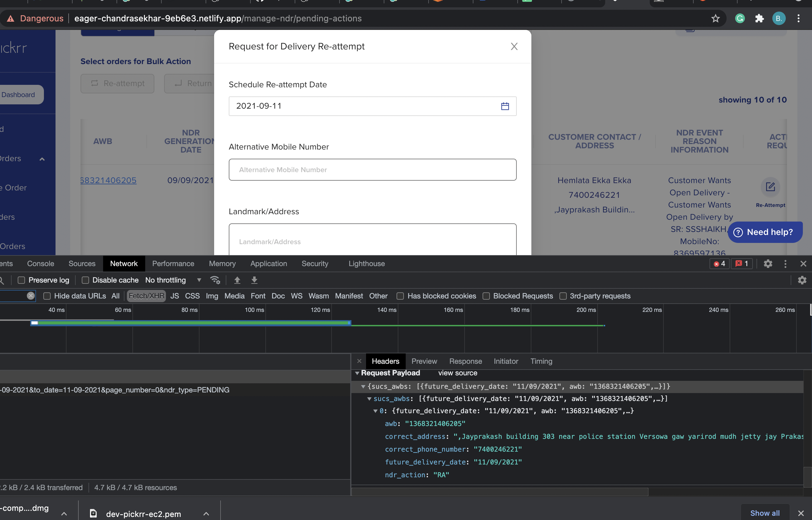This screenshot has height=520, width=812.
Task: Select the All request type filter
Action: click(x=115, y=296)
